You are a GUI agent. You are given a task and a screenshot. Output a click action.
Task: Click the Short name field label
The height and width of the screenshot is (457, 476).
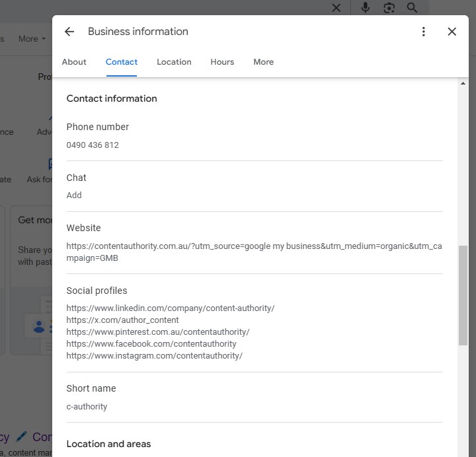click(x=91, y=388)
